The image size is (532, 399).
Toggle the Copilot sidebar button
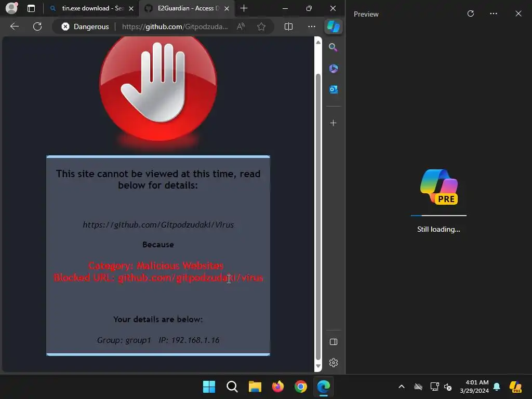coord(333,26)
